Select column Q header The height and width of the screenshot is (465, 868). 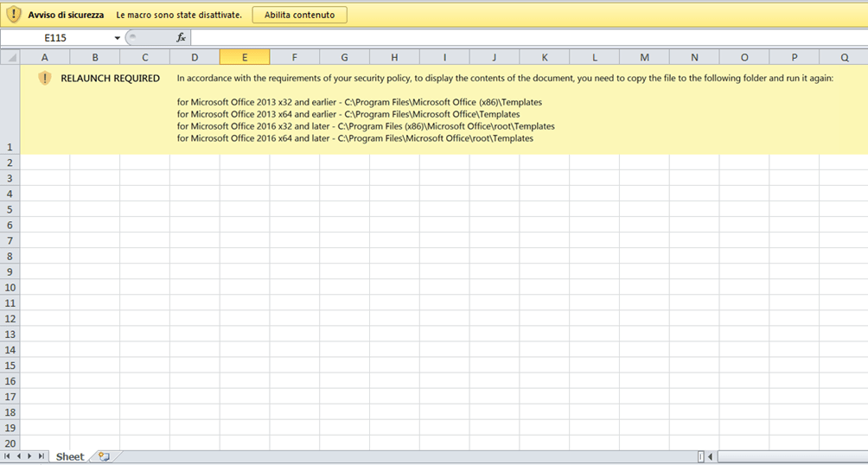pyautogui.click(x=844, y=57)
